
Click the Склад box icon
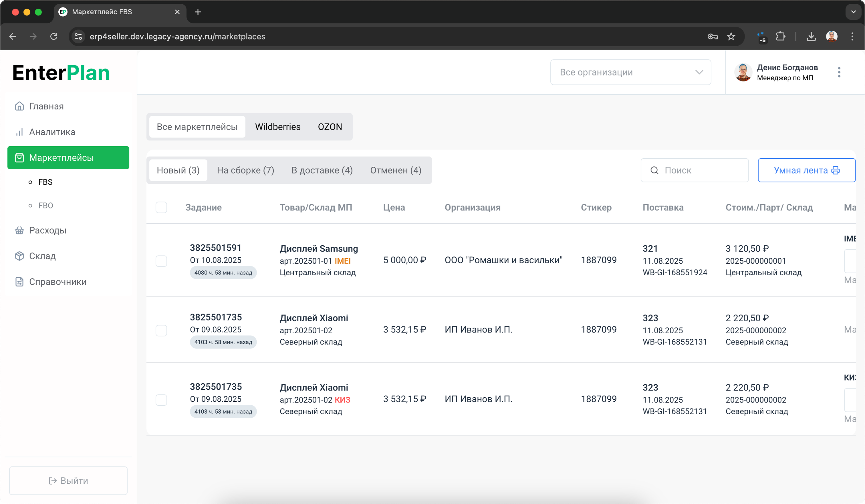point(19,256)
